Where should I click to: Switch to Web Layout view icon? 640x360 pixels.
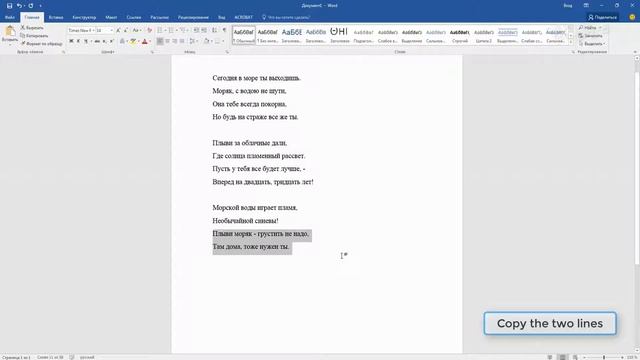575,357
